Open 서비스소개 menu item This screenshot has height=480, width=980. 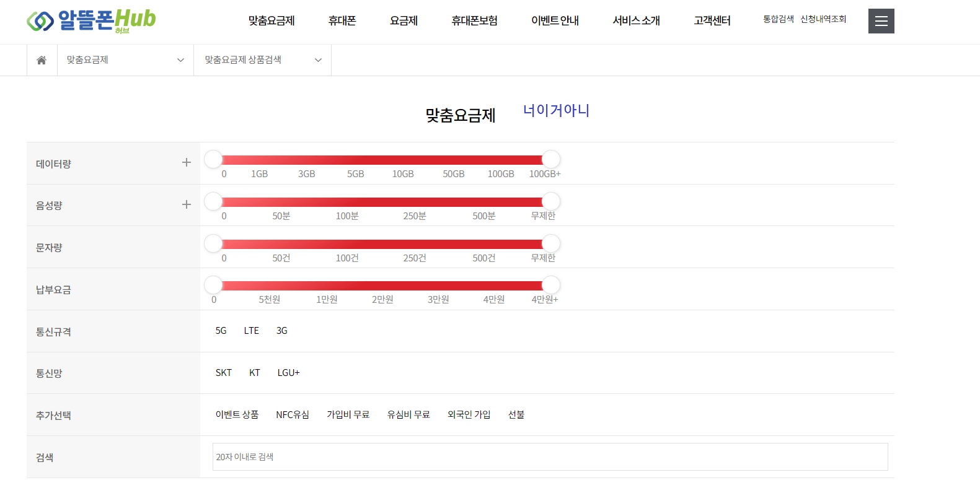(636, 20)
